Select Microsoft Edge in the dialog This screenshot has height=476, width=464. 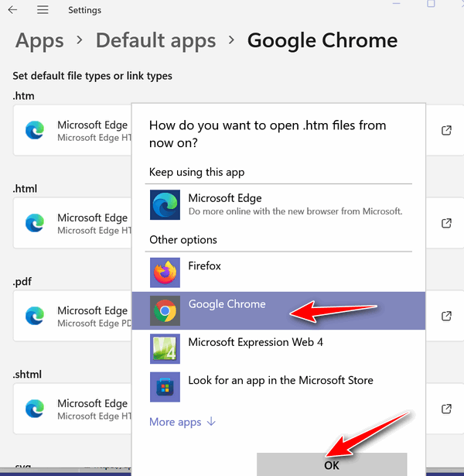[278, 204]
